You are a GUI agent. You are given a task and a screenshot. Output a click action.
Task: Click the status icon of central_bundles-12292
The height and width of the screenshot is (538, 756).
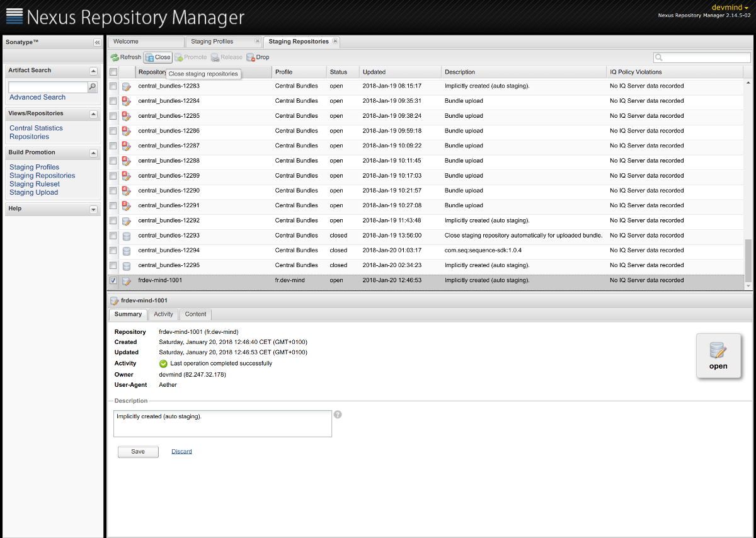[x=127, y=220]
